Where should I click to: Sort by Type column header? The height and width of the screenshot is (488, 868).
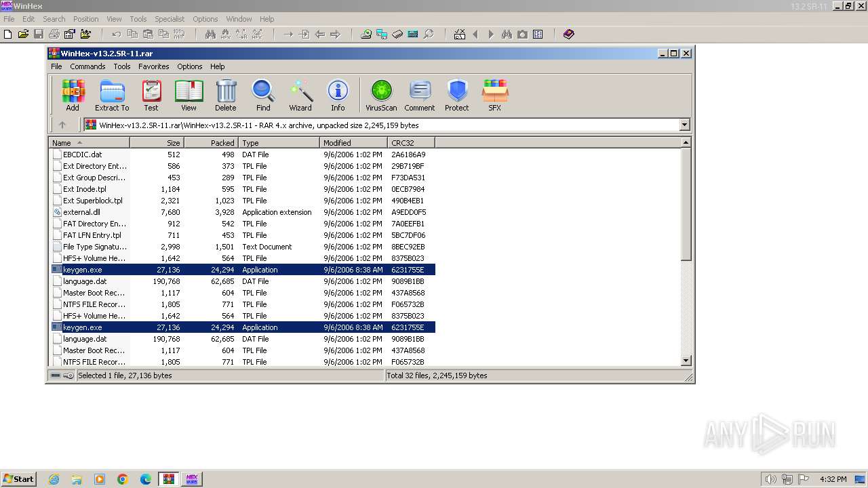click(x=279, y=143)
